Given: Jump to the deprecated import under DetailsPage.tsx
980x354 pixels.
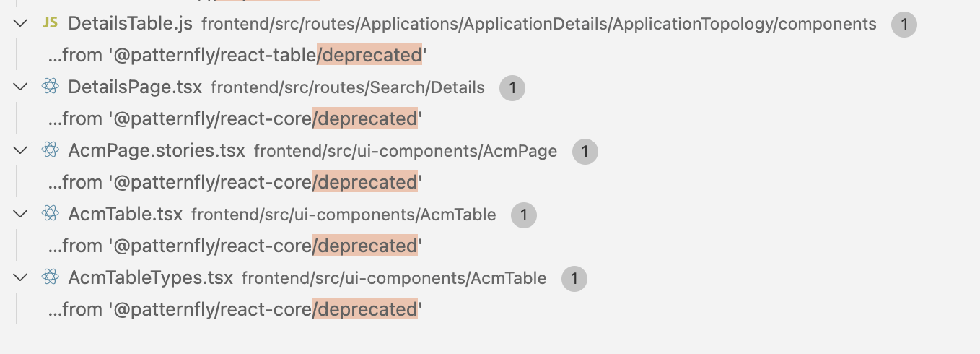Looking at the screenshot, I should click(x=235, y=118).
